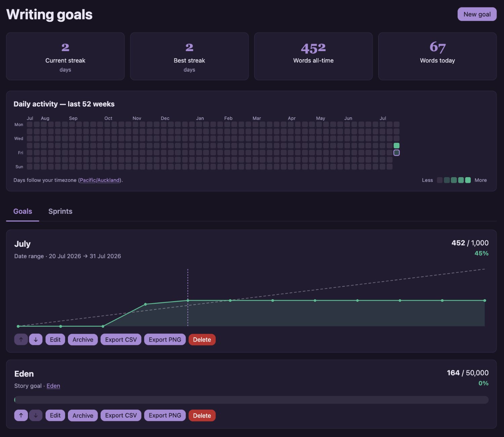The image size is (504, 437).
Task: Open the Pacific/Auckland timezone link
Action: [x=100, y=180]
